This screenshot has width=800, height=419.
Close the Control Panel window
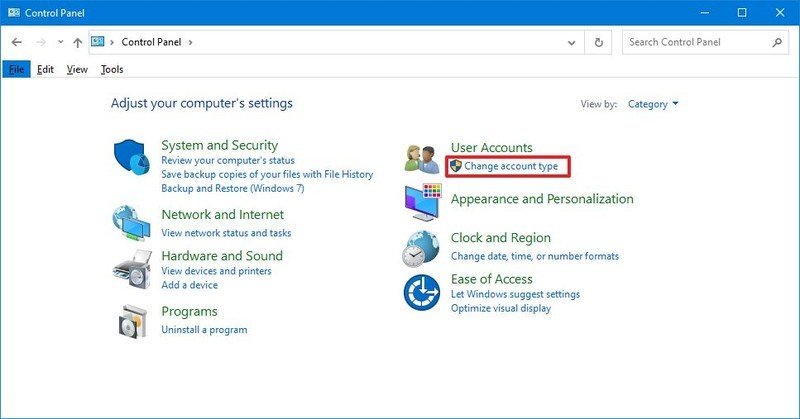780,13
